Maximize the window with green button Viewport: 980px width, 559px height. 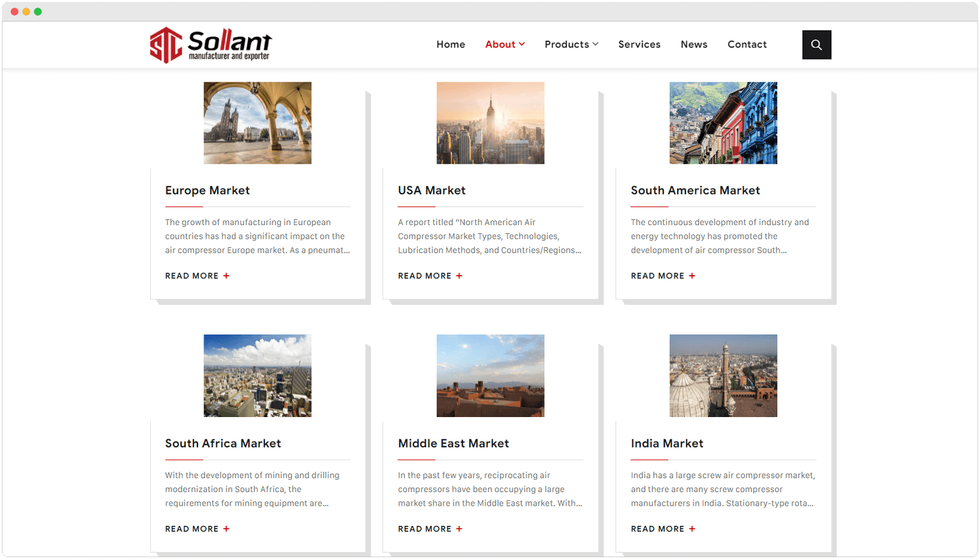(x=38, y=11)
